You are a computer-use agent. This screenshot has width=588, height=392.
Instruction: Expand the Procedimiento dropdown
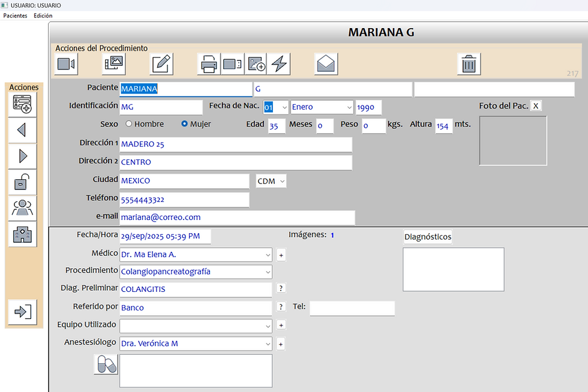[x=268, y=272]
